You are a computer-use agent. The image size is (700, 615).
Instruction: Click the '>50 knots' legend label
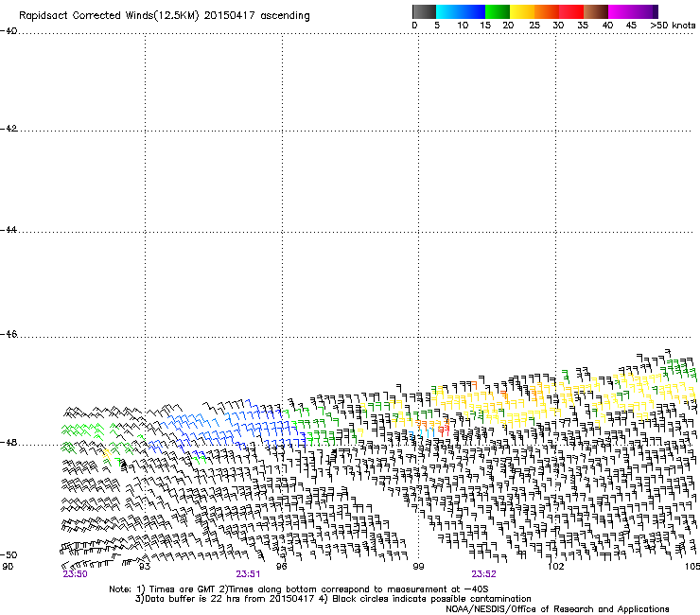pos(673,26)
